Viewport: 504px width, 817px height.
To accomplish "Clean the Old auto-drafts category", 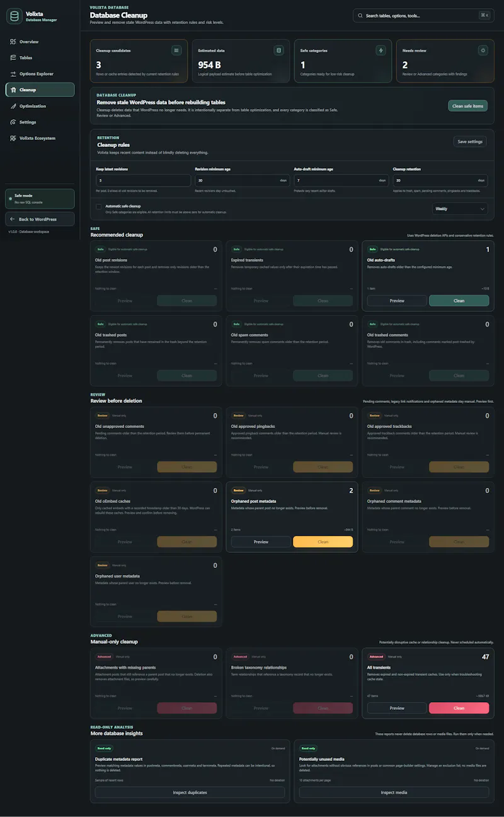I will [x=459, y=301].
